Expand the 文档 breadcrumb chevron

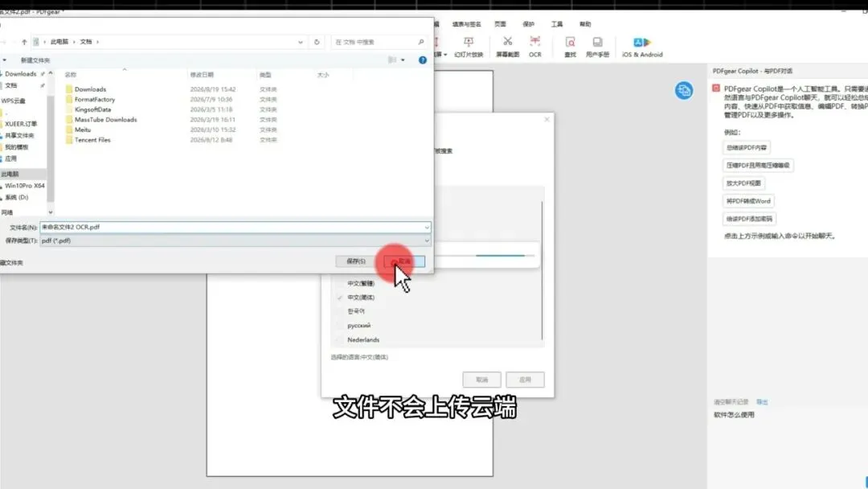97,42
